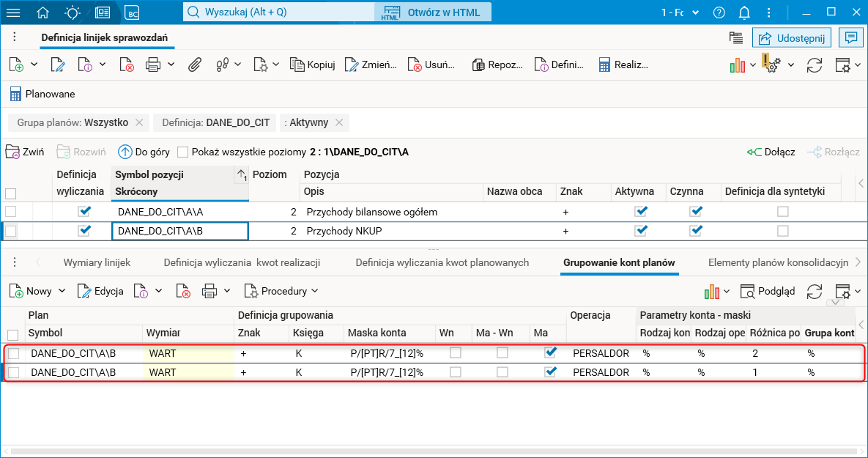Click the Podgląd button
868x458 pixels.
click(x=768, y=292)
